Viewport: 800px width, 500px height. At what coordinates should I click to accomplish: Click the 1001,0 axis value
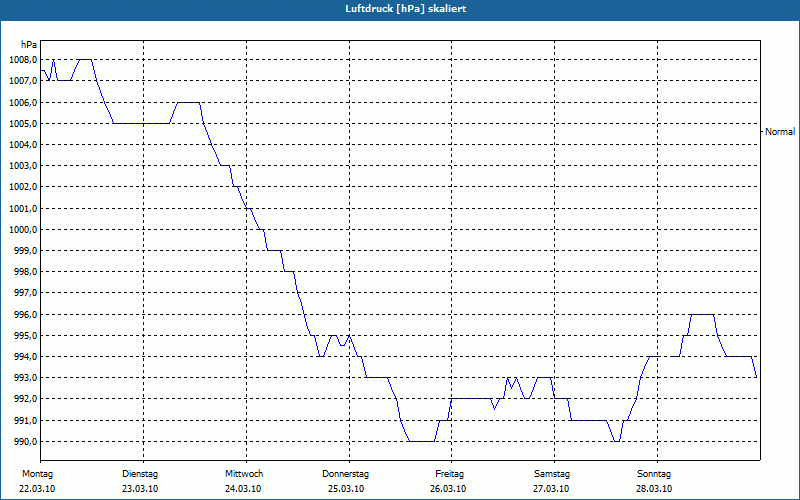[x=23, y=208]
